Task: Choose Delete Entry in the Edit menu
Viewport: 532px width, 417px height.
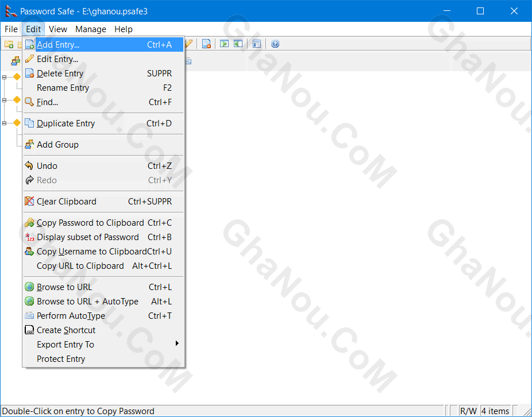Action: (x=103, y=74)
